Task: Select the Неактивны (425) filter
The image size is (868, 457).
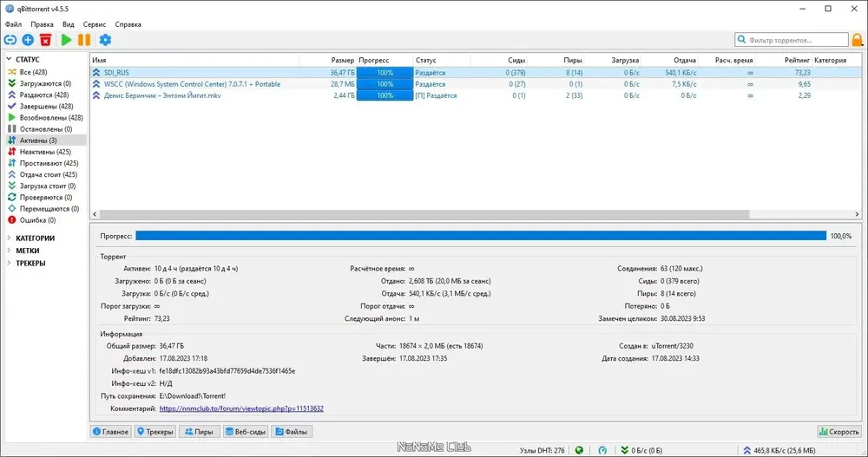Action: pos(45,152)
